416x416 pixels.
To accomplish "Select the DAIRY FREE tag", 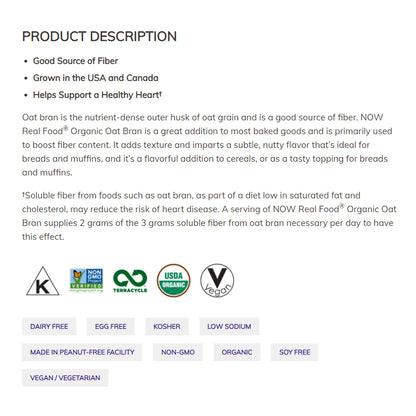I will [49, 326].
